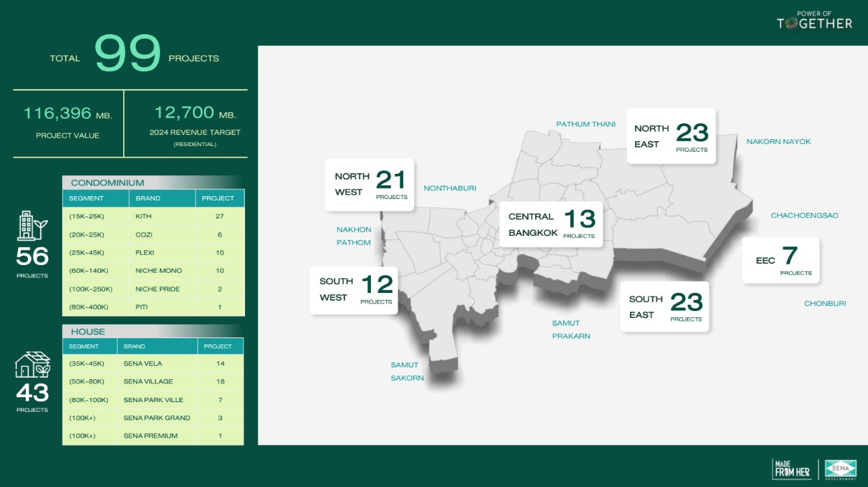This screenshot has height=487, width=868.
Task: Click the project count 7 for SENA PARK VILLE
Action: pos(221,400)
